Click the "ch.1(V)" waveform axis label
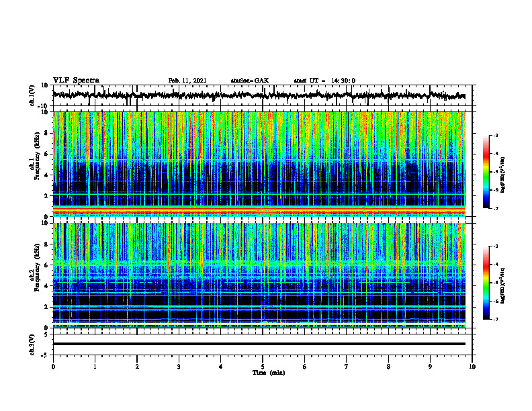The height and width of the screenshot is (411, 532). click(32, 95)
